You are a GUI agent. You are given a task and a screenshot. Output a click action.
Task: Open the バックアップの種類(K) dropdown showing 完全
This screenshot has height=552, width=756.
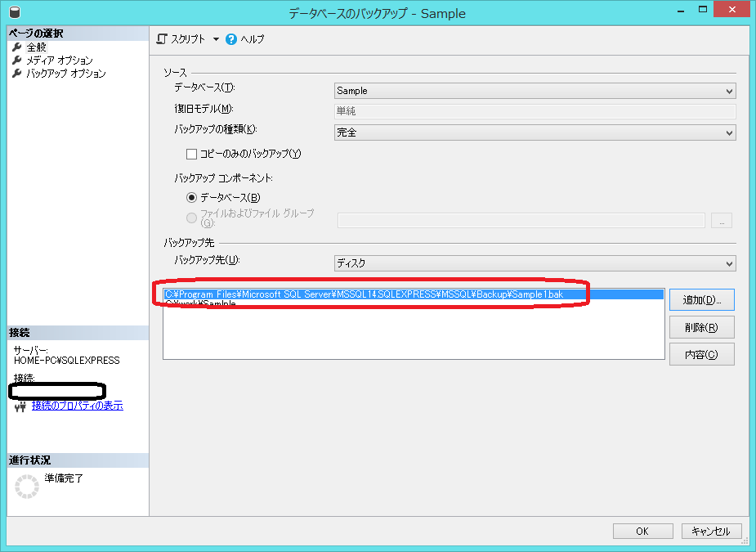click(x=535, y=132)
